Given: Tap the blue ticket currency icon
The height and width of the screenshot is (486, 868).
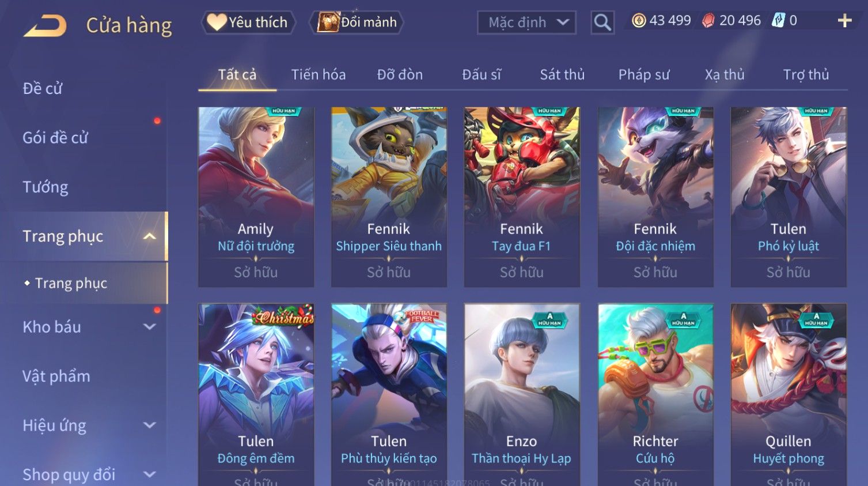Looking at the screenshot, I should (x=778, y=21).
